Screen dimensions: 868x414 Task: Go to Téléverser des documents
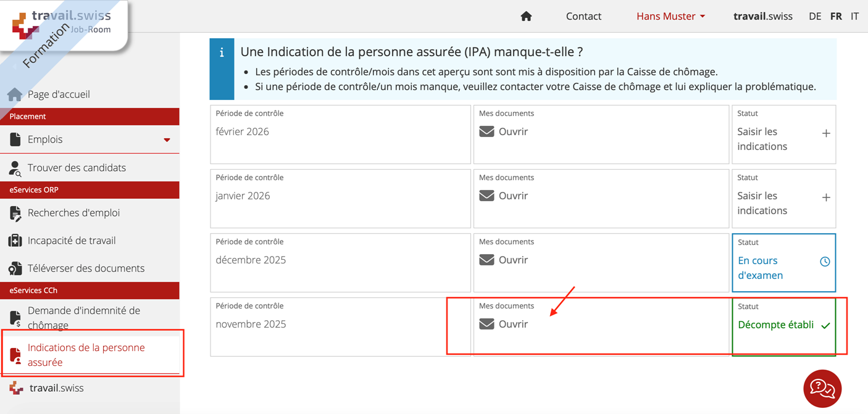[x=86, y=268]
